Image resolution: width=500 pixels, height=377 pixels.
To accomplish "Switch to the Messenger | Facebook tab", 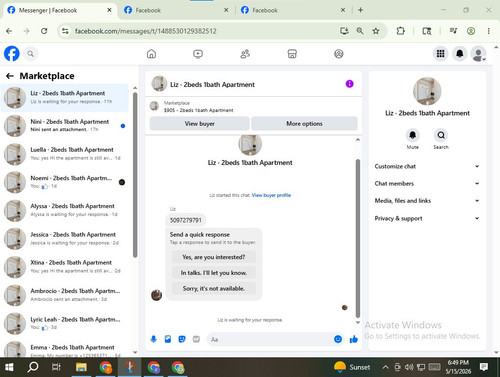I will pyautogui.click(x=60, y=10).
